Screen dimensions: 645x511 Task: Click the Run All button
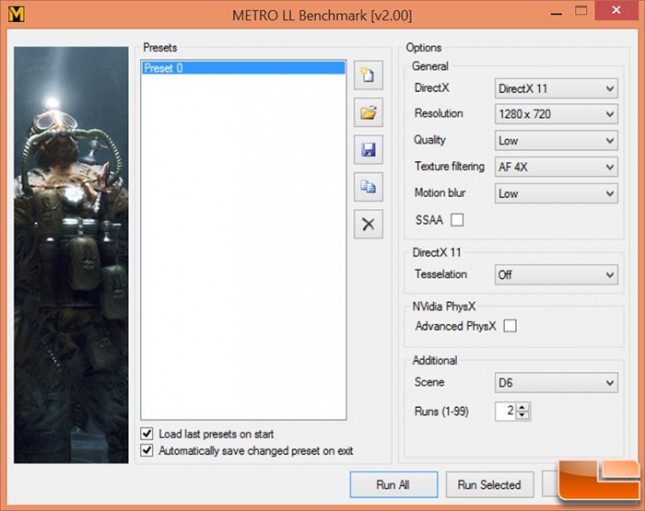pos(394,485)
